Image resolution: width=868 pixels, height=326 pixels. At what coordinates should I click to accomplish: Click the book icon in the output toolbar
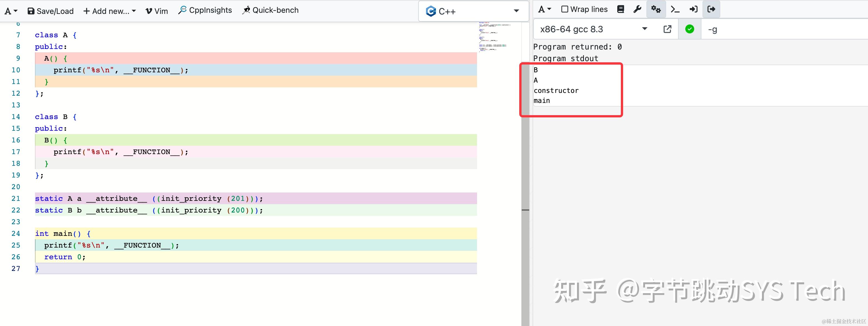pyautogui.click(x=620, y=9)
